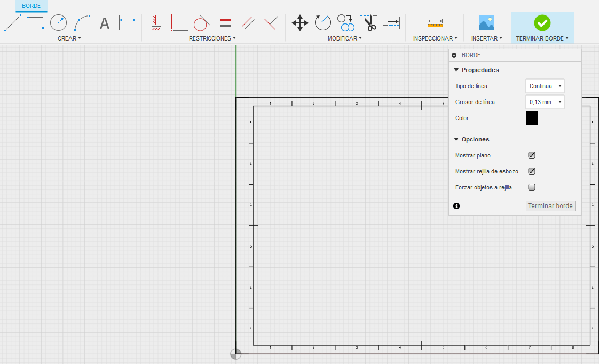The width and height of the screenshot is (599, 364).
Task: Open the black Color swatch
Action: pos(532,118)
